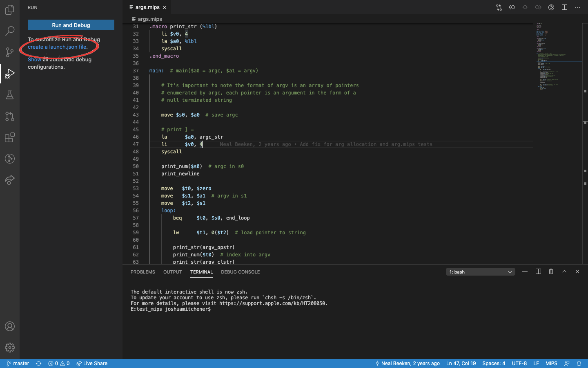Screen dimensions: 588x368
Task: Switch to the PROBLEMS tab
Action: pos(143,272)
